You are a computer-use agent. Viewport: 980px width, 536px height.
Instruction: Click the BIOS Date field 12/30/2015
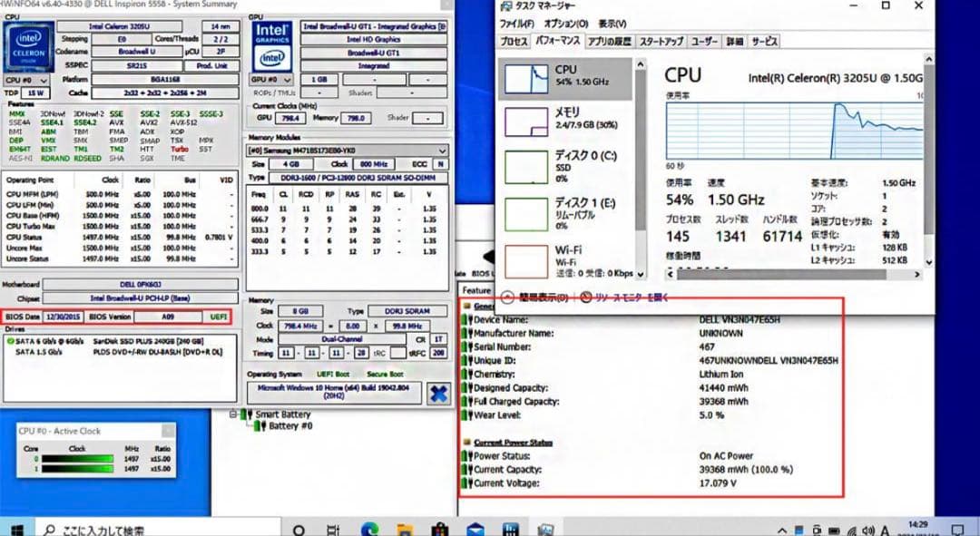pyautogui.click(x=64, y=317)
